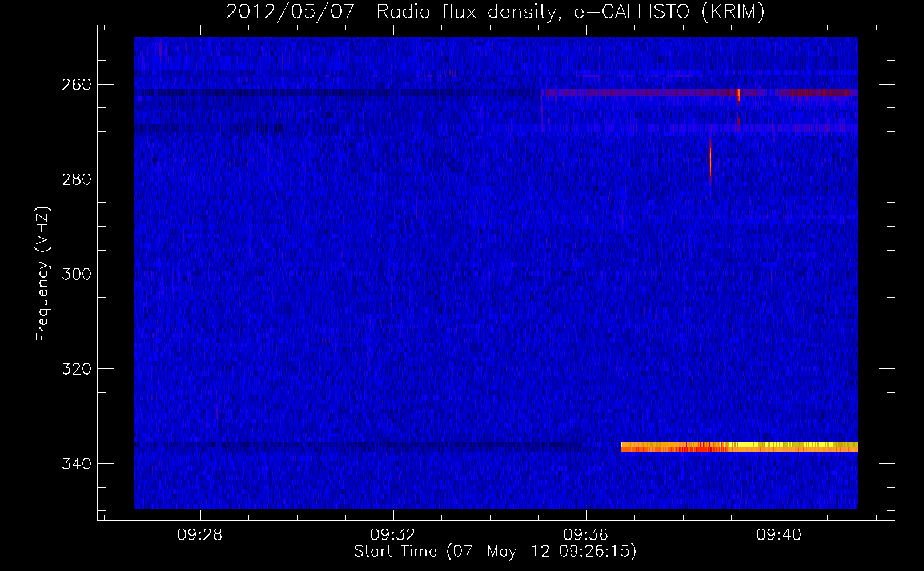Image resolution: width=924 pixels, height=571 pixels.
Task: Click the 09:32 time tick label
Action: 393,535
